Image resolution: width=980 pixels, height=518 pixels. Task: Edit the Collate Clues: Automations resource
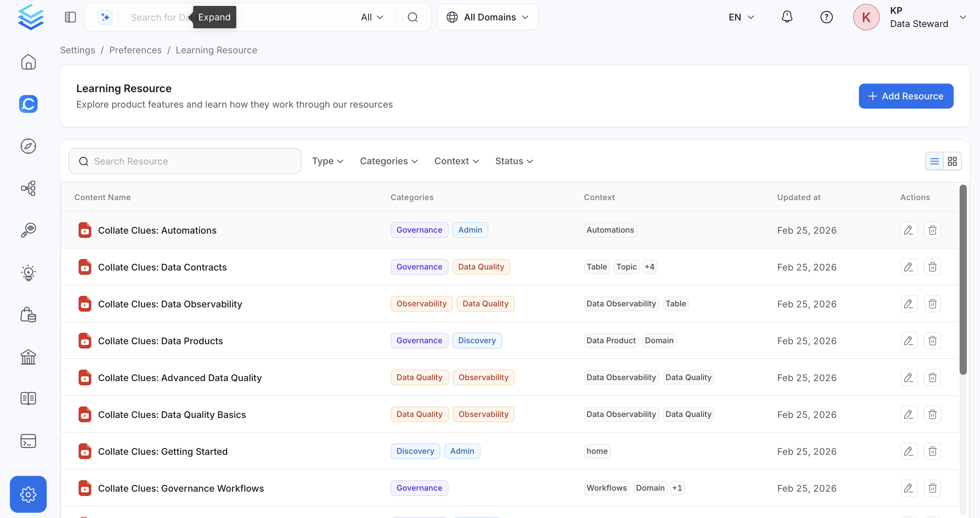tap(909, 230)
